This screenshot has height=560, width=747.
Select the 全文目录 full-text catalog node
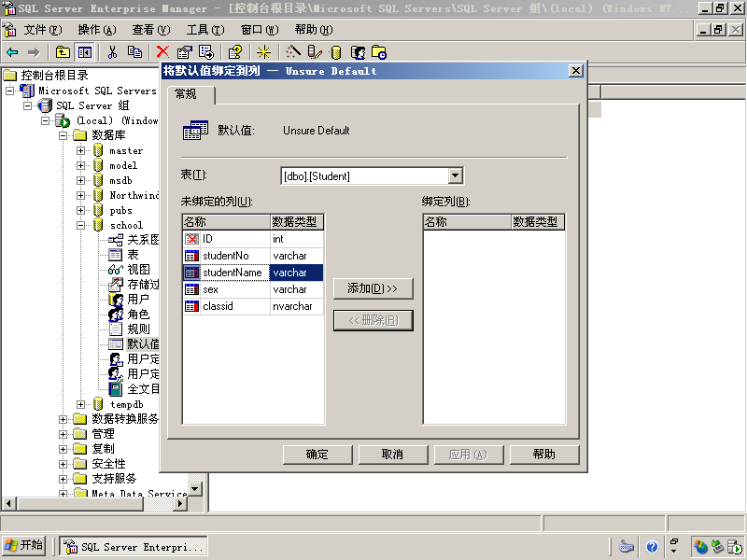coord(143,388)
